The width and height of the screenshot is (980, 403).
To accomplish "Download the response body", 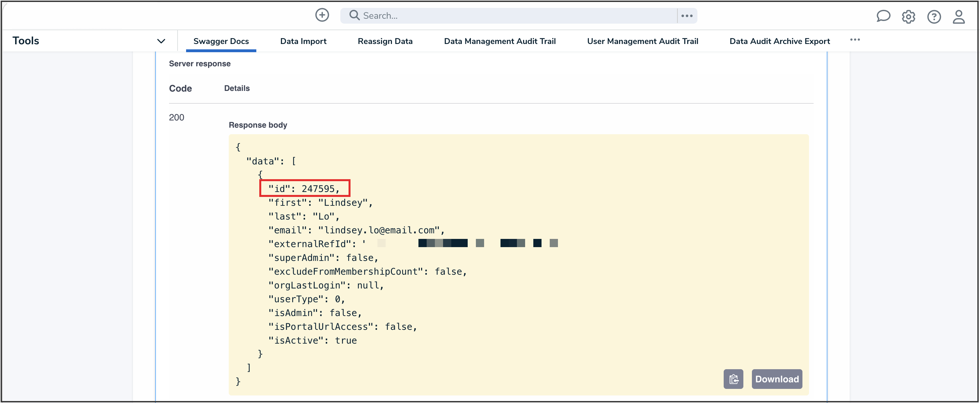I will pos(777,379).
